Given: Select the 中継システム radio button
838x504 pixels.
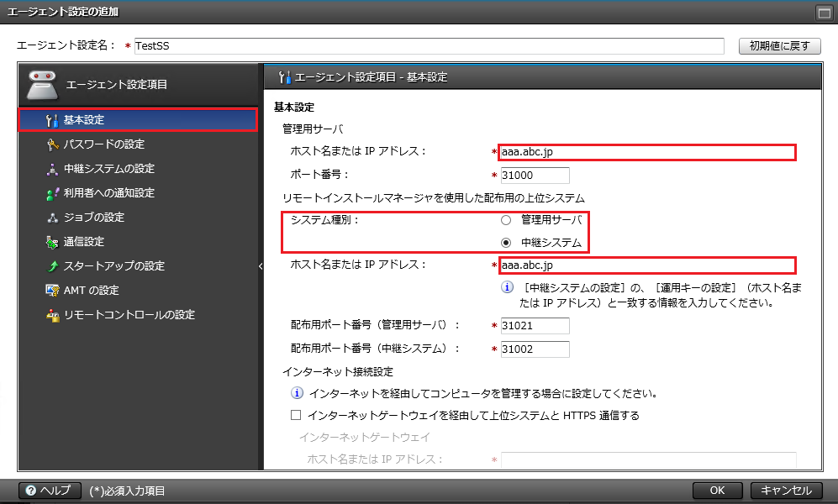Looking at the screenshot, I should pos(506,243).
